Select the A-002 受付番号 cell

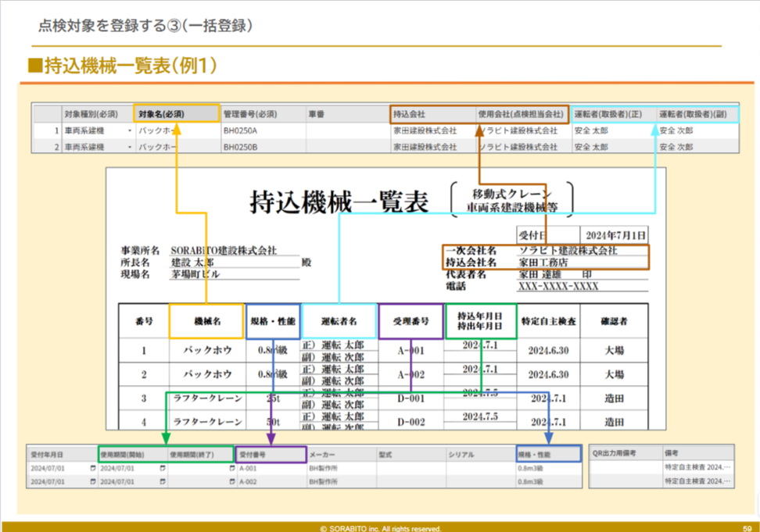(271, 482)
